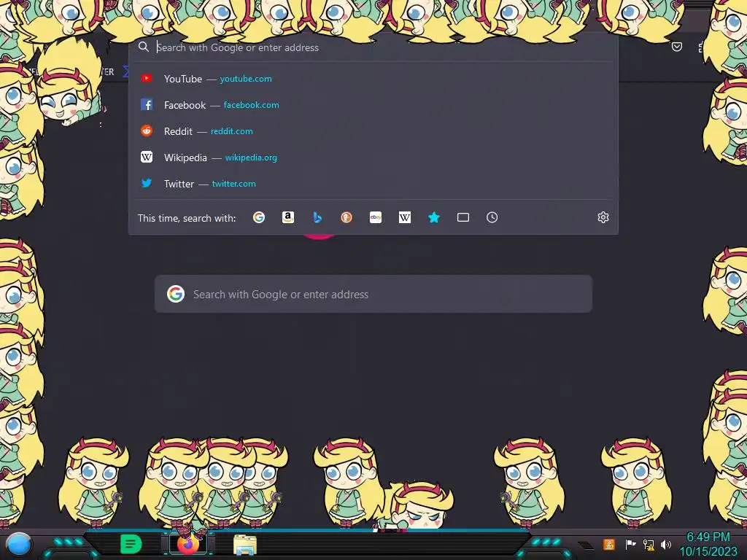
Task: Search this time with Google
Action: coord(259,217)
